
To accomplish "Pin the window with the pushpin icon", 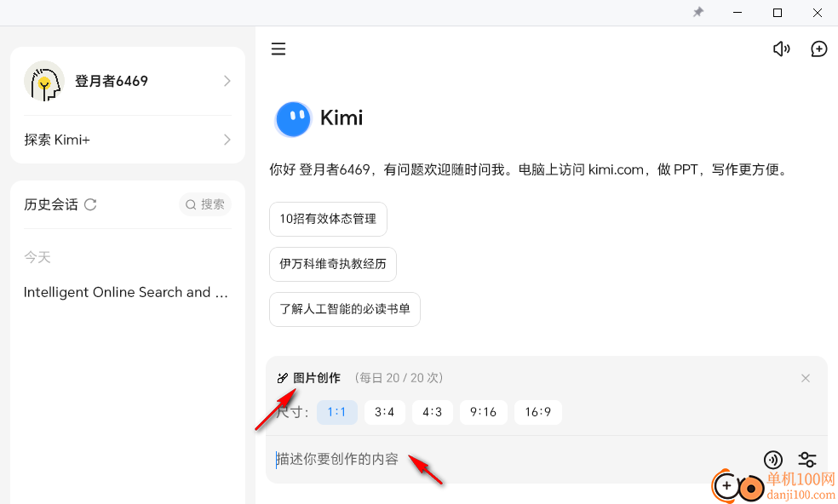I will point(698,12).
